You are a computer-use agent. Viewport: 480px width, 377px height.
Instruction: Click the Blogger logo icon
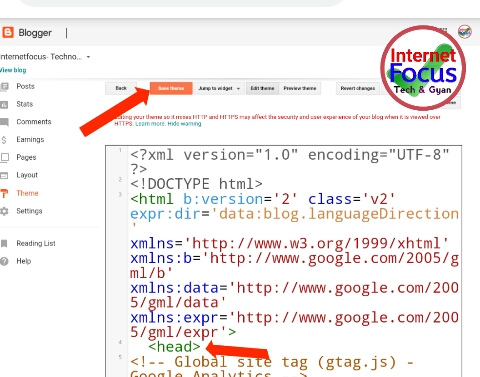[x=8, y=33]
